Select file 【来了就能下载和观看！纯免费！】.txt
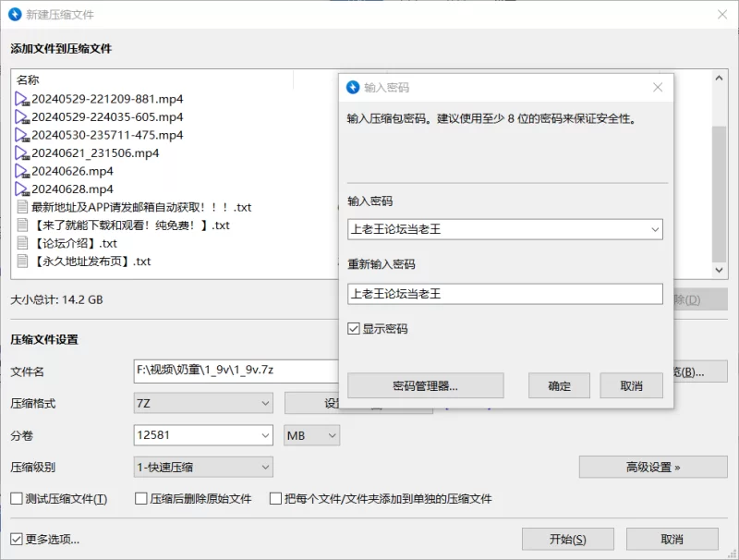739x560 pixels. [x=130, y=225]
